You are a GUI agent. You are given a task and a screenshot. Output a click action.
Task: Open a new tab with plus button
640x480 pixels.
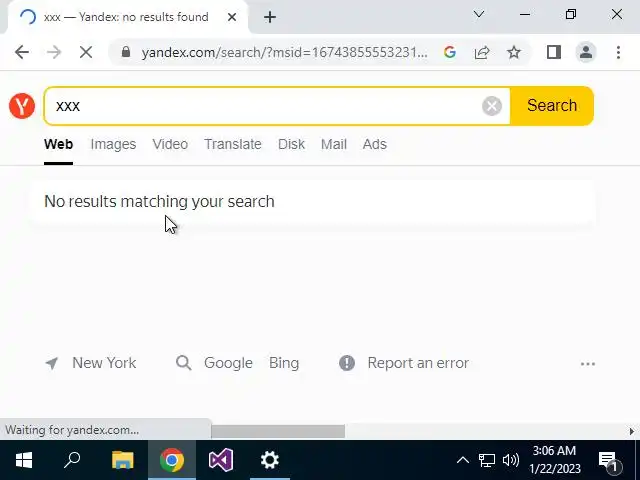click(270, 17)
